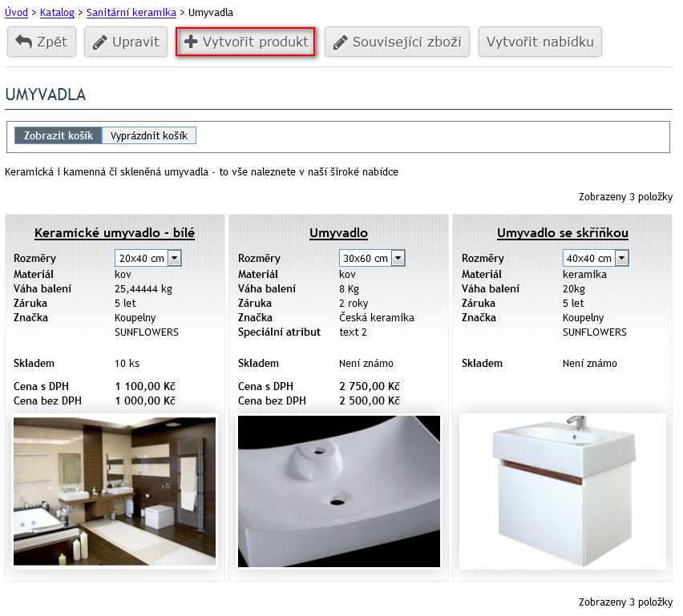Screen dimensions: 683x616
Task: Click the pencil icon on Upravit
Action: [x=100, y=42]
